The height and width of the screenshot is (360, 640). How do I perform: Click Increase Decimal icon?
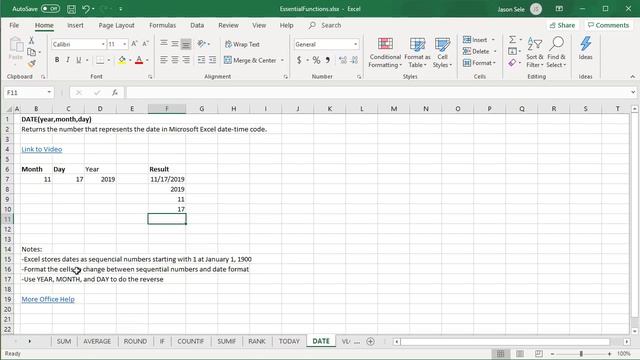point(343,60)
